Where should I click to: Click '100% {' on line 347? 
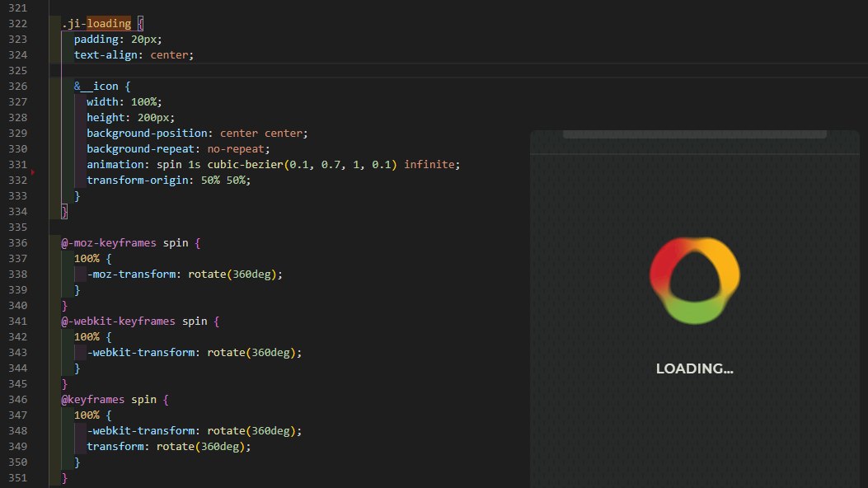pyautogui.click(x=92, y=415)
